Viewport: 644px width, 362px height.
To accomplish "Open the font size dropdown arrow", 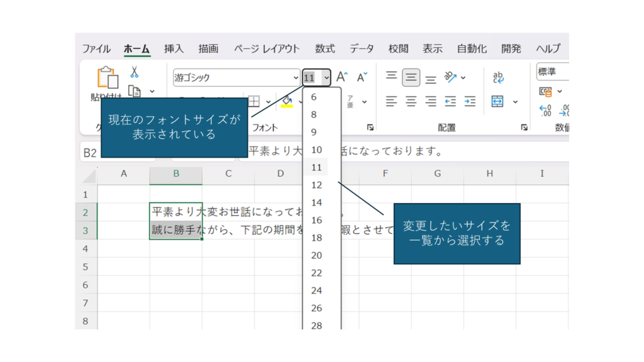I will pyautogui.click(x=326, y=78).
